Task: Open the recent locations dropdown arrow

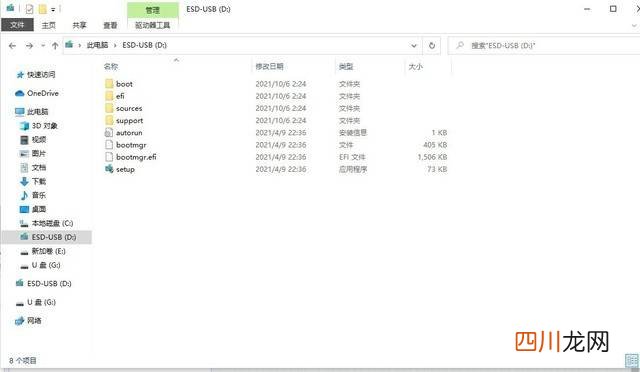Action: pos(43,46)
